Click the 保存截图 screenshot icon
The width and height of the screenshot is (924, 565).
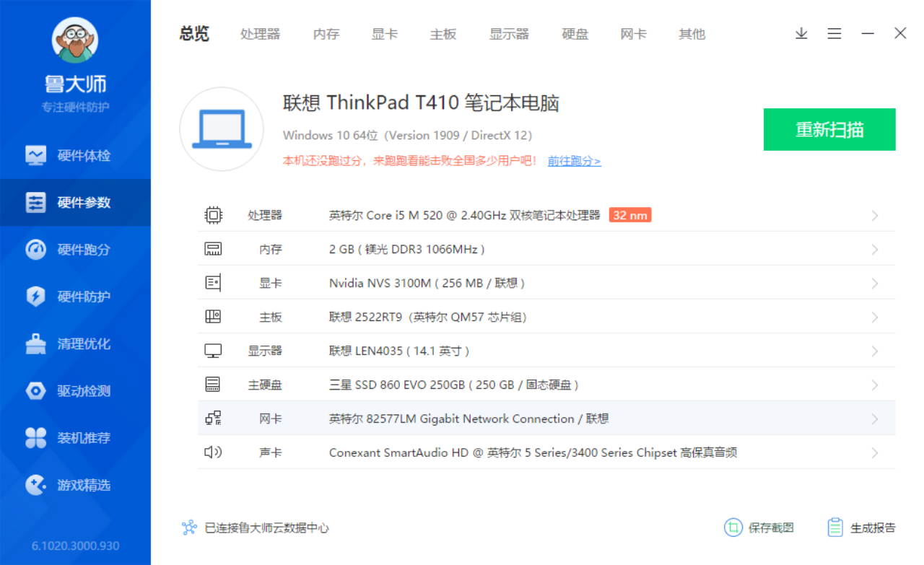(732, 527)
